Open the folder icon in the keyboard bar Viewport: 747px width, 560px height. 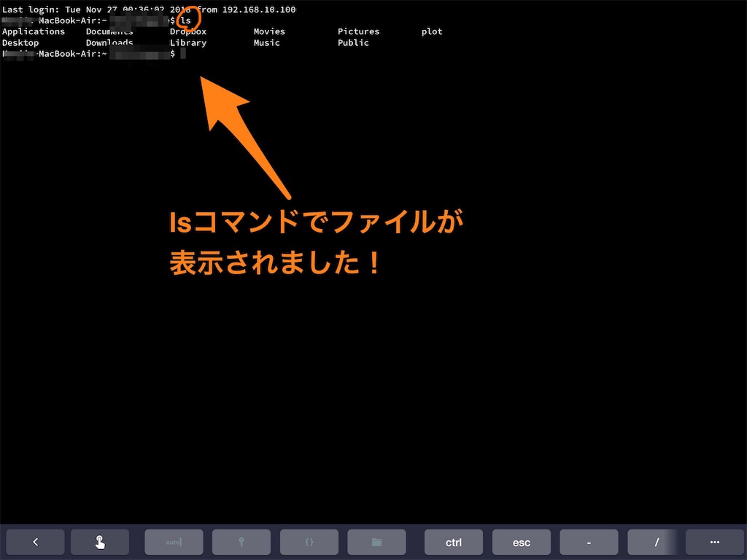[376, 542]
